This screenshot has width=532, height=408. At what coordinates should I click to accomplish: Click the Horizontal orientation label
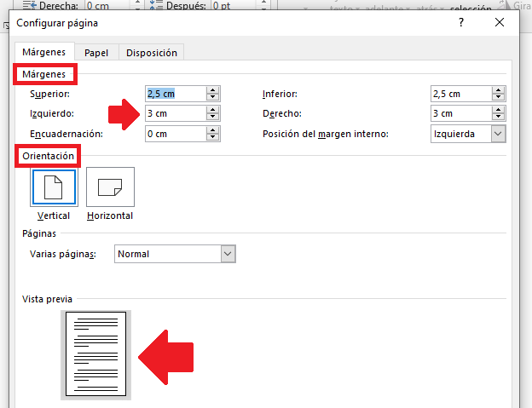click(110, 215)
